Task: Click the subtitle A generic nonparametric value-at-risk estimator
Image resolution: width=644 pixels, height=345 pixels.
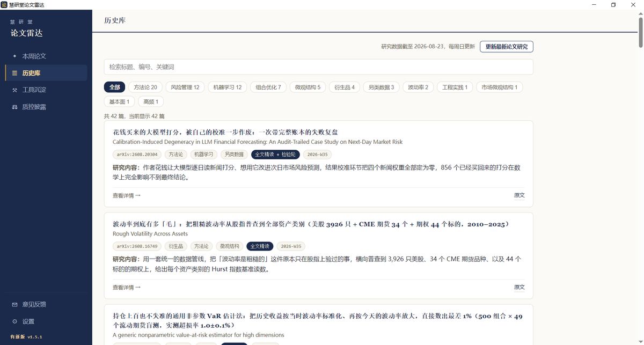Action: click(198, 335)
